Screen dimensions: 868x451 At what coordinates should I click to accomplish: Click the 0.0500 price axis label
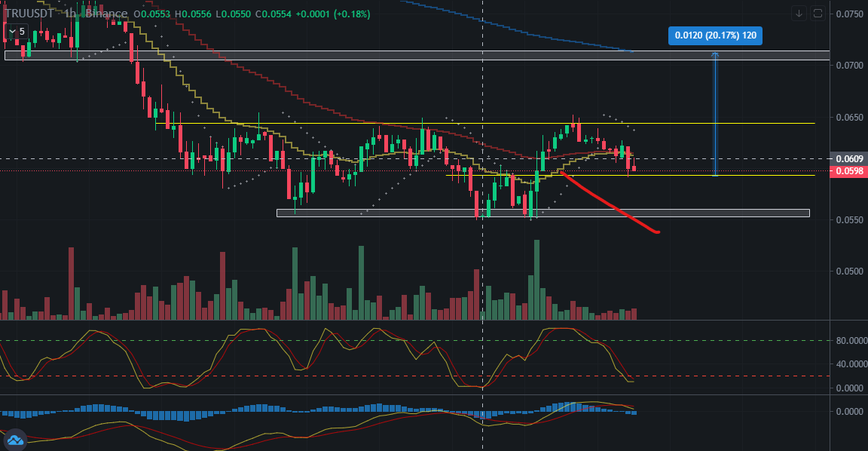(x=849, y=271)
